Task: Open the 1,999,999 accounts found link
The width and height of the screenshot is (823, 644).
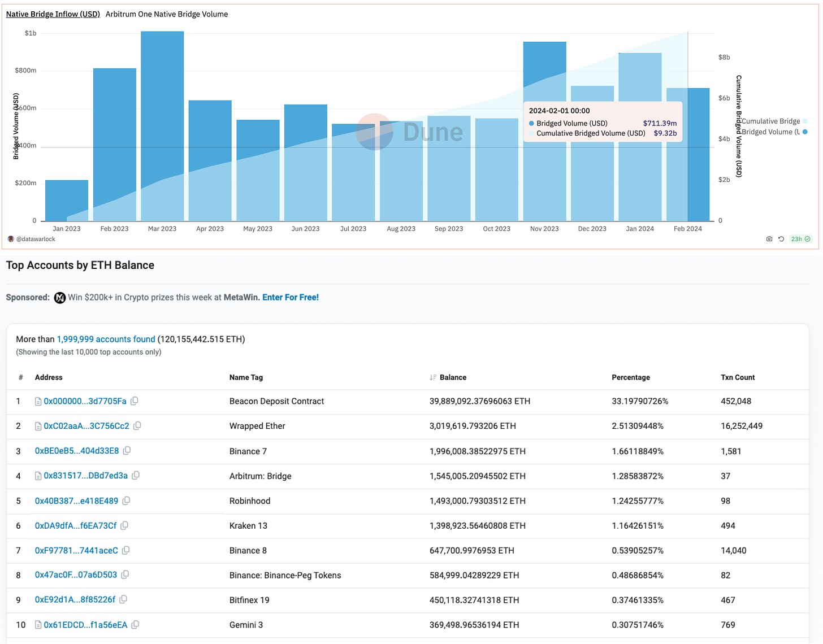Action: click(x=106, y=339)
